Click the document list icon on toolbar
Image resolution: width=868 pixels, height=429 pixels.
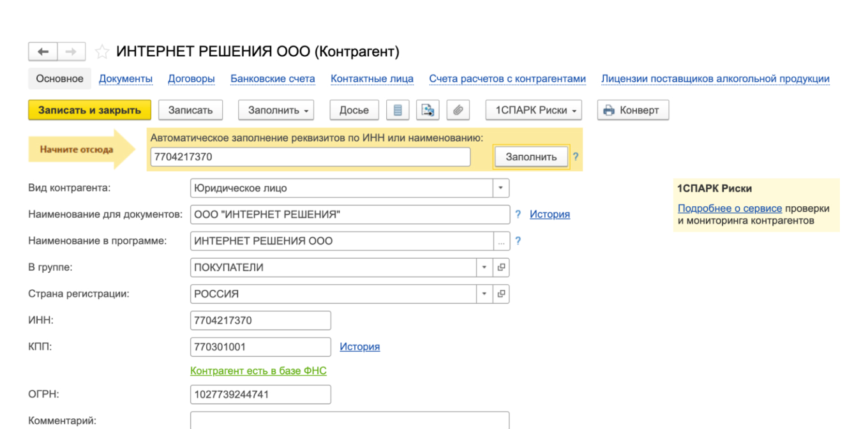click(398, 110)
